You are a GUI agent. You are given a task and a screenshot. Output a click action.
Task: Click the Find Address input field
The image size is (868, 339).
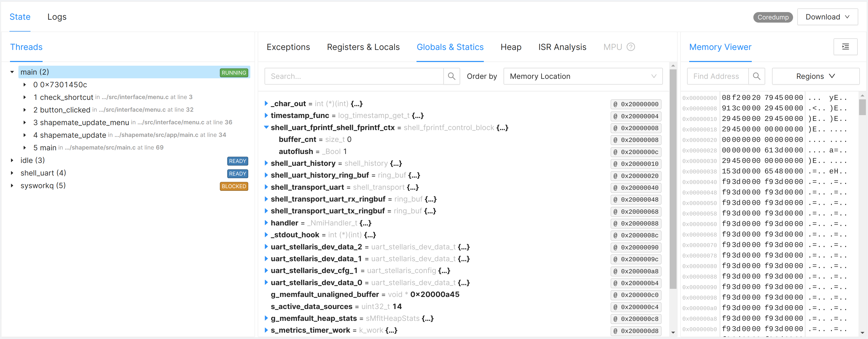[x=717, y=76]
